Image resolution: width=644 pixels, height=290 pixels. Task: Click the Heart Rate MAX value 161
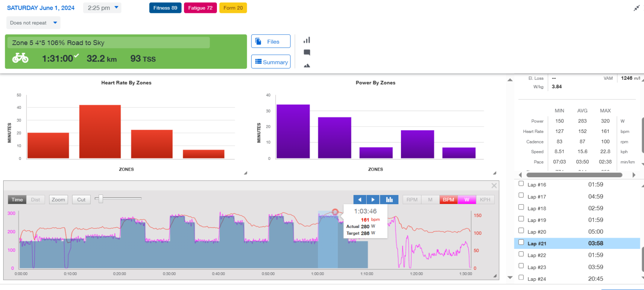(x=605, y=131)
